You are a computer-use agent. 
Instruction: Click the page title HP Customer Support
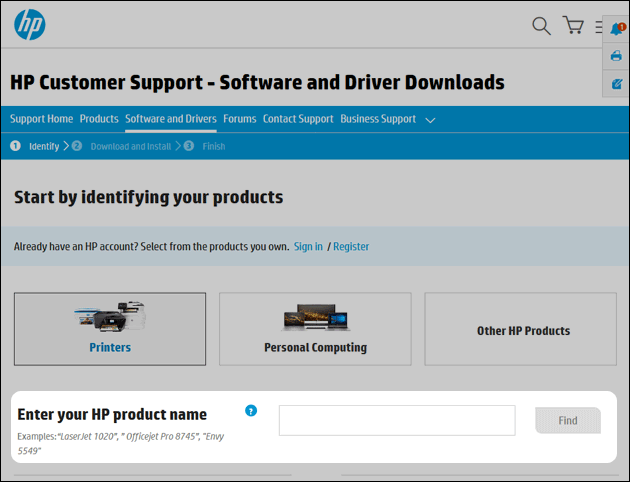257,82
